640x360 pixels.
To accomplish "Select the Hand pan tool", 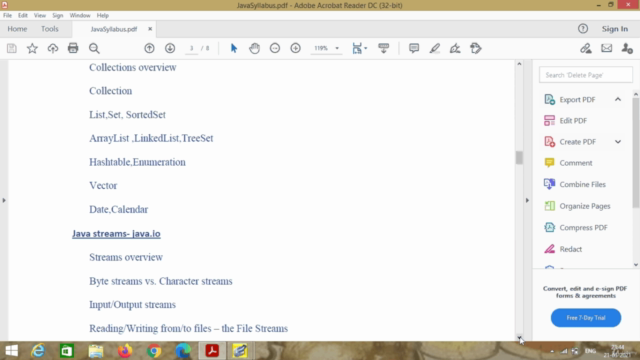I will pos(254,48).
